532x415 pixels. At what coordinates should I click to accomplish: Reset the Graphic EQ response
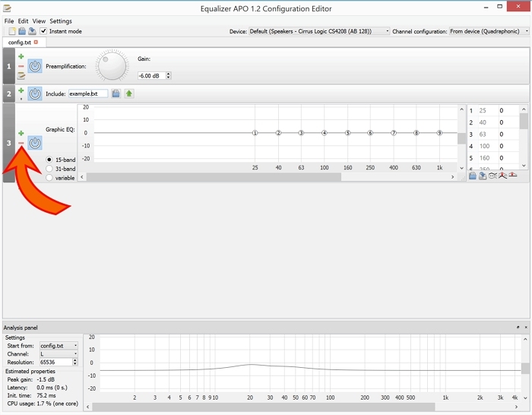pyautogui.click(x=513, y=176)
